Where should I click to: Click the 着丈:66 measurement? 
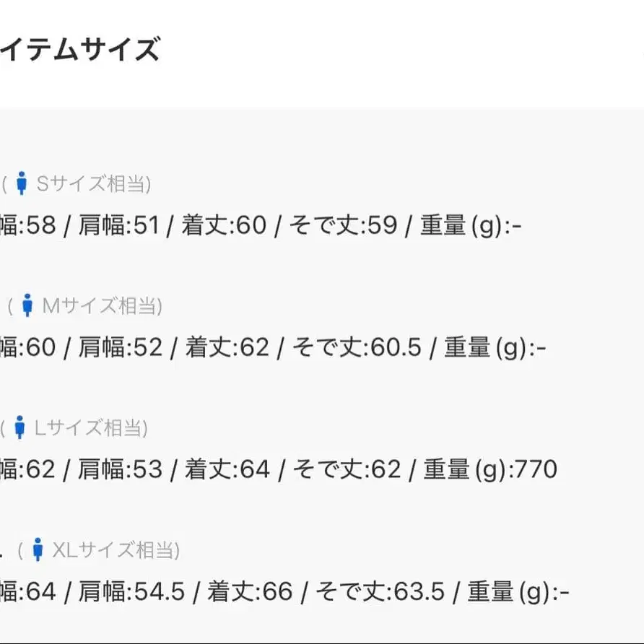coord(251,593)
